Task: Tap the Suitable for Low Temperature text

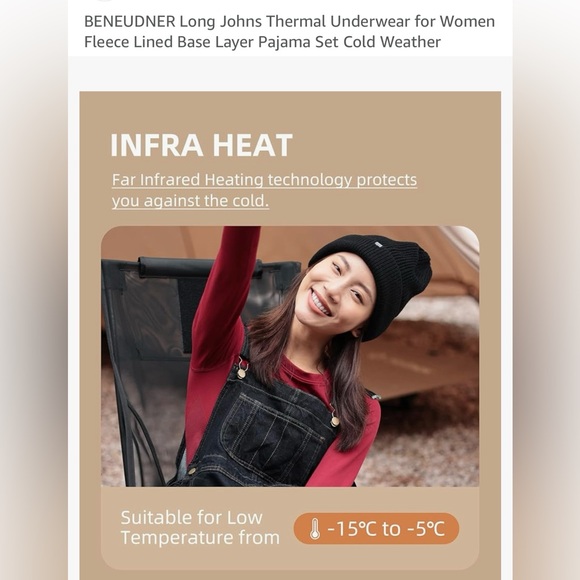Action: coord(200,527)
